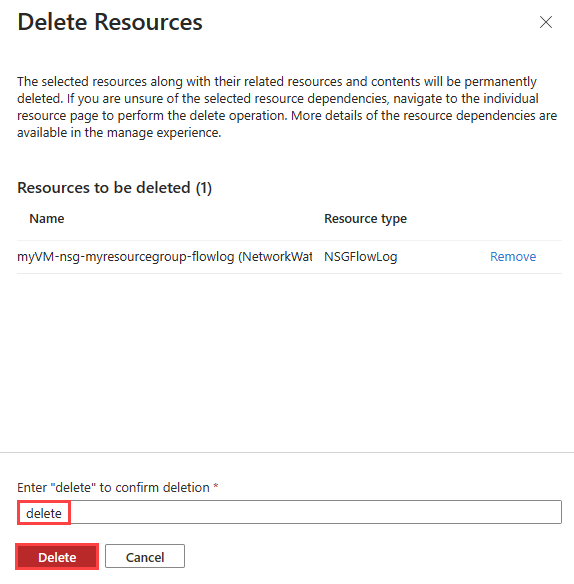Click the permanent deletion warning paragraph
Screen dimensions: 574x584
coord(287,107)
